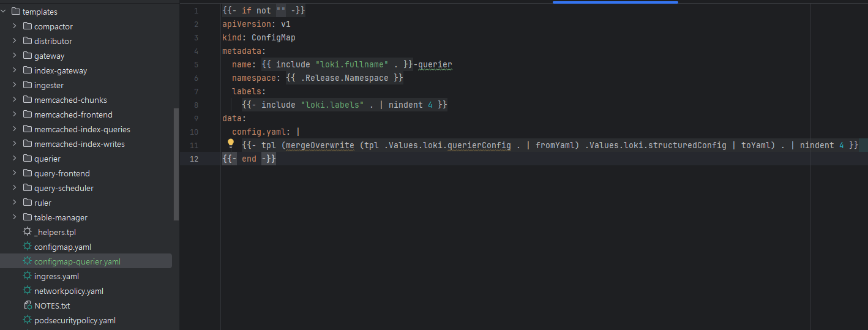Click the ruler folder icon
868x330 pixels.
tap(28, 203)
